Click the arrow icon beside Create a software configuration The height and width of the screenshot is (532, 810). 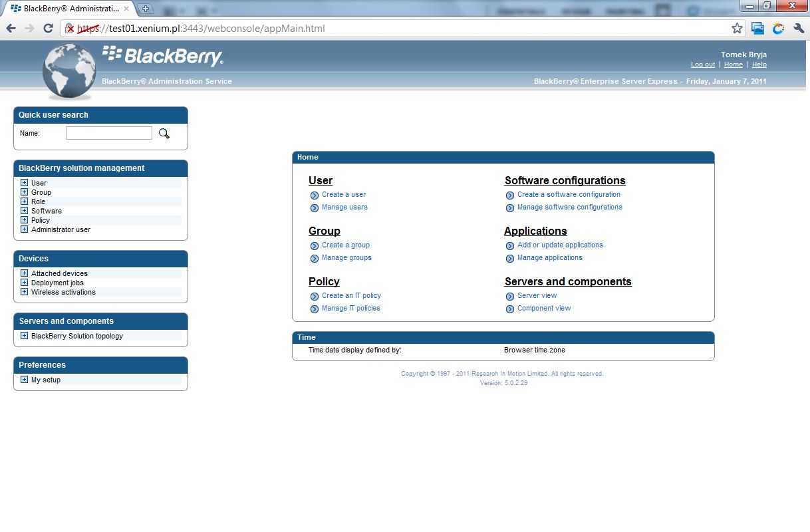click(x=510, y=195)
